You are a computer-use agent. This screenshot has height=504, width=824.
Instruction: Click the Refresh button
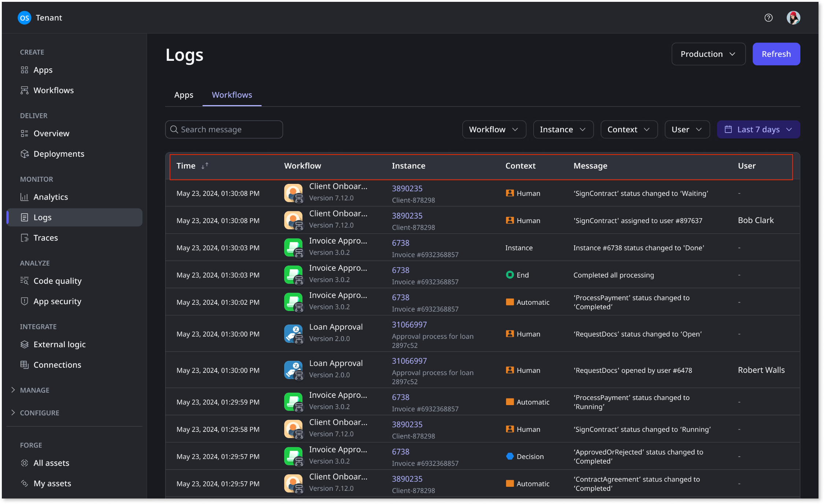click(x=776, y=54)
